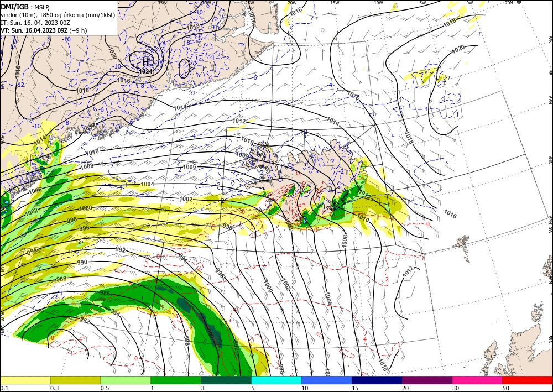Click the light green 0.5 mm legend swatch
The image size is (553, 392).
[126, 380]
